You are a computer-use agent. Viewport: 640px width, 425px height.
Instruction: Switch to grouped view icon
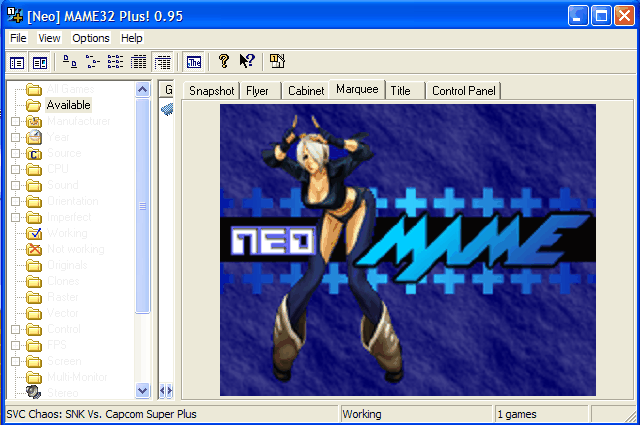tap(162, 62)
